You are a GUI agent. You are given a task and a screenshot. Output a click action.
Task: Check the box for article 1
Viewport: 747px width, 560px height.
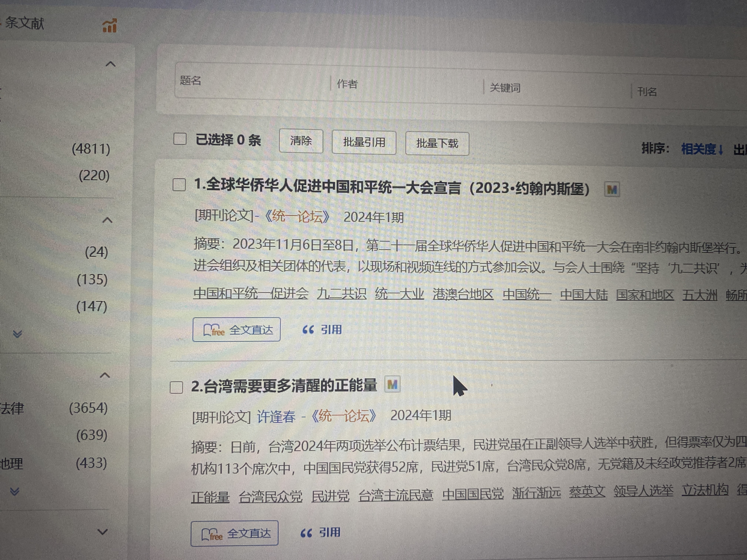tap(179, 185)
